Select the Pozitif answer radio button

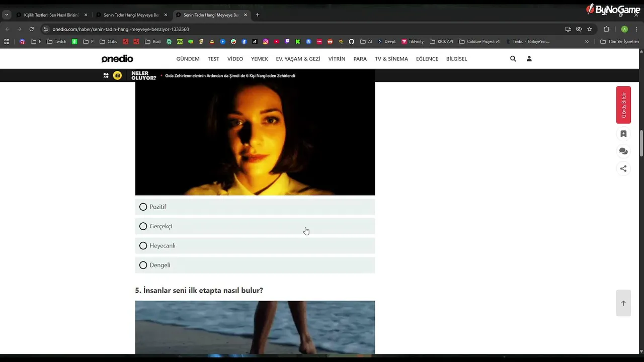coord(143,207)
